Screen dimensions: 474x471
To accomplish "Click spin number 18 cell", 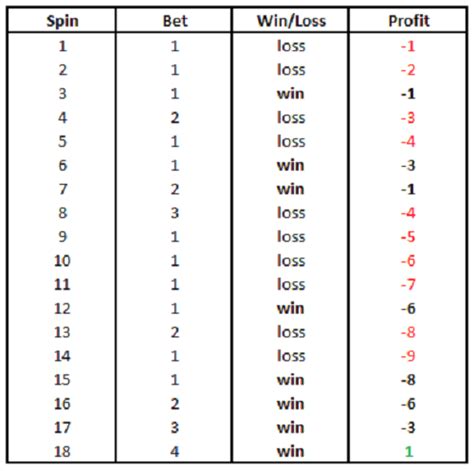I will click(x=62, y=452).
